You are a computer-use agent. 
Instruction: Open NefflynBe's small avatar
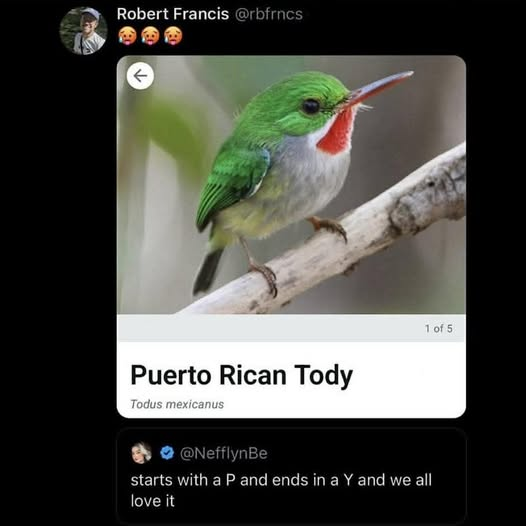(141, 453)
